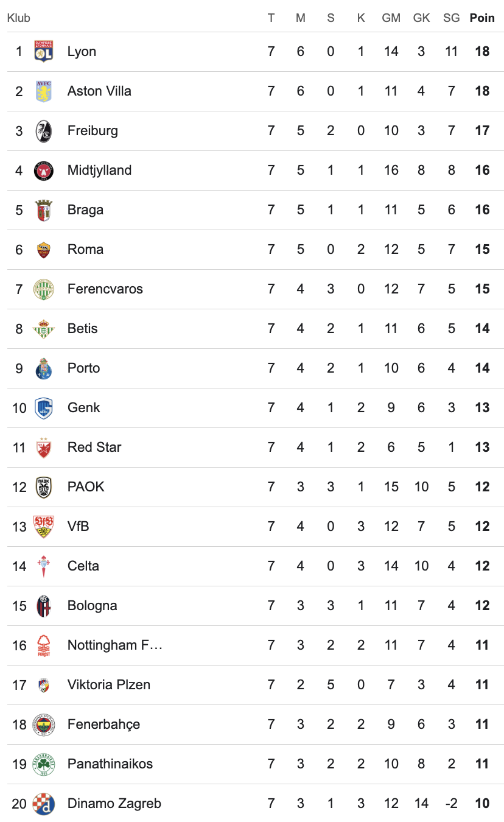Click the Poin column header

click(482, 18)
